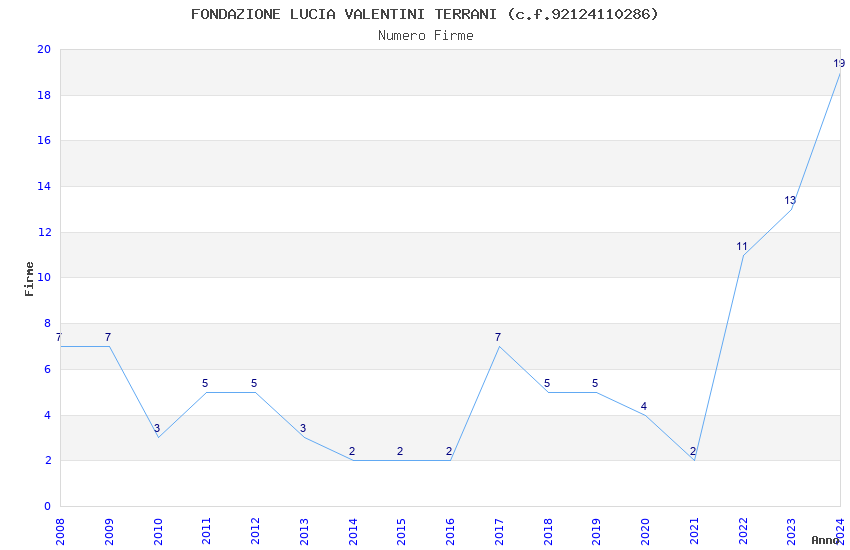Select the 2010 year label on x-axis
The image size is (850, 550).
(158, 531)
